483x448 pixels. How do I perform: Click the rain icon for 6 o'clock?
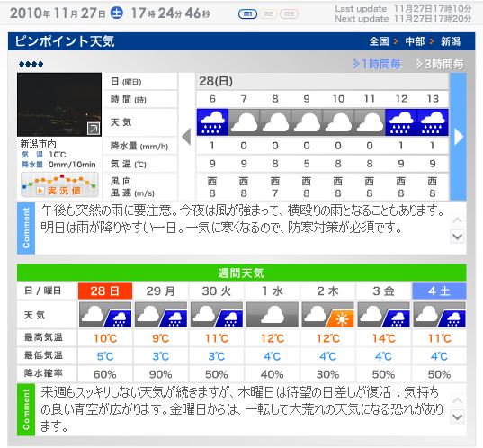(x=212, y=122)
